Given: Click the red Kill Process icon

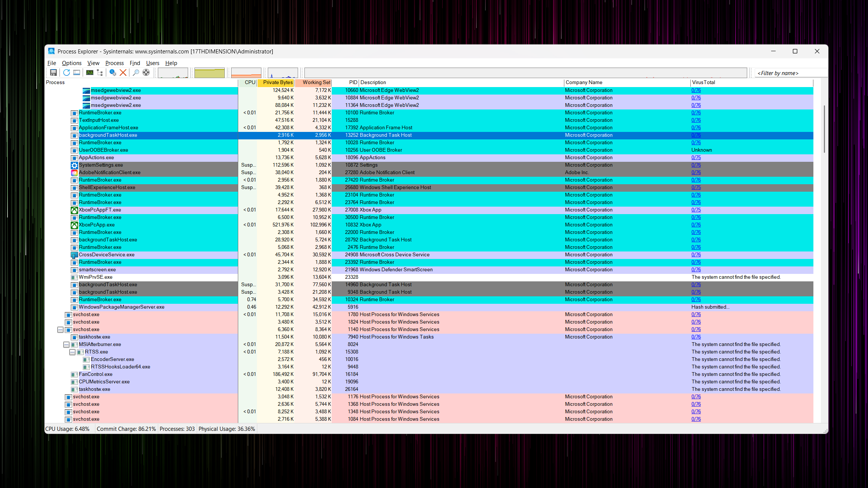Looking at the screenshot, I should (123, 73).
